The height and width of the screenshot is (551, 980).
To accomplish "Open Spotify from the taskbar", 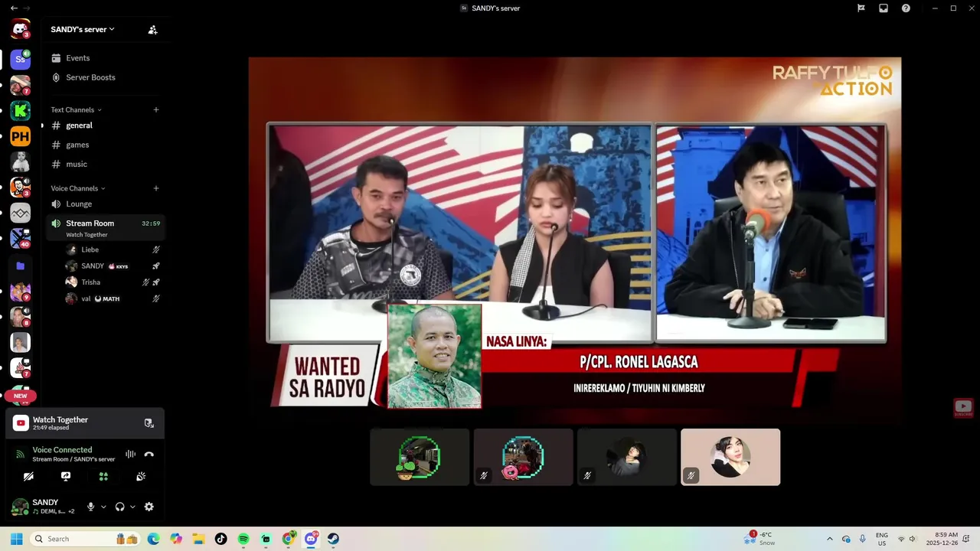I will pos(243,539).
